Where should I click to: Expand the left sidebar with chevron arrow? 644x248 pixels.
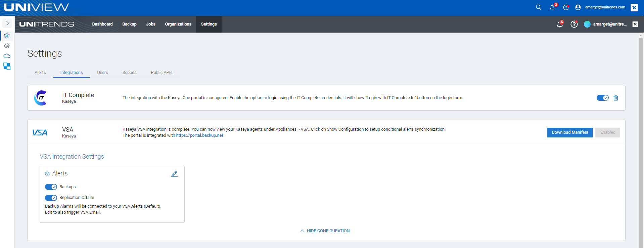[x=7, y=23]
